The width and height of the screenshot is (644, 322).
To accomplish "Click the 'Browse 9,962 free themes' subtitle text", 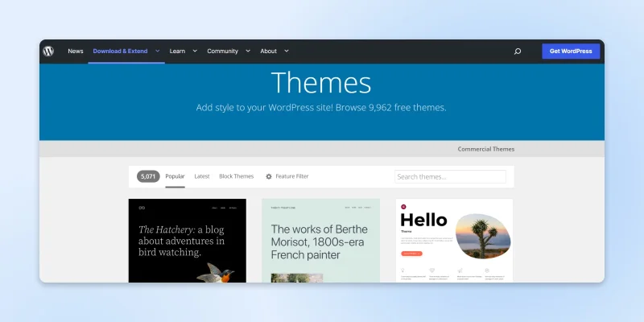I will [x=390, y=108].
